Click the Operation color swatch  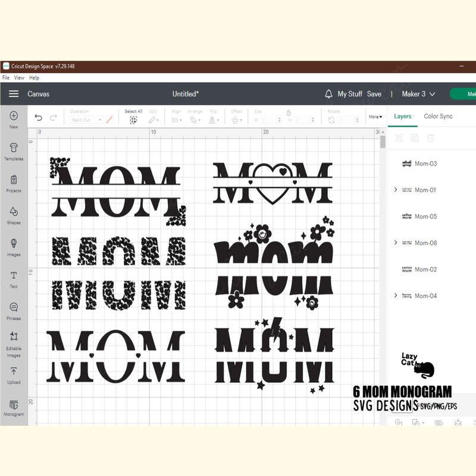pyautogui.click(x=109, y=120)
